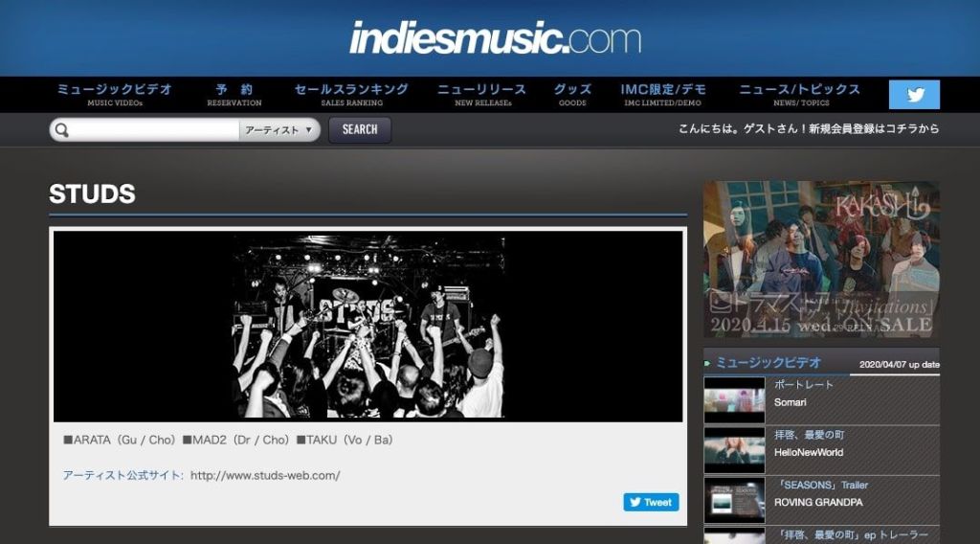Go to the 予約 Reservation menu

click(x=234, y=94)
